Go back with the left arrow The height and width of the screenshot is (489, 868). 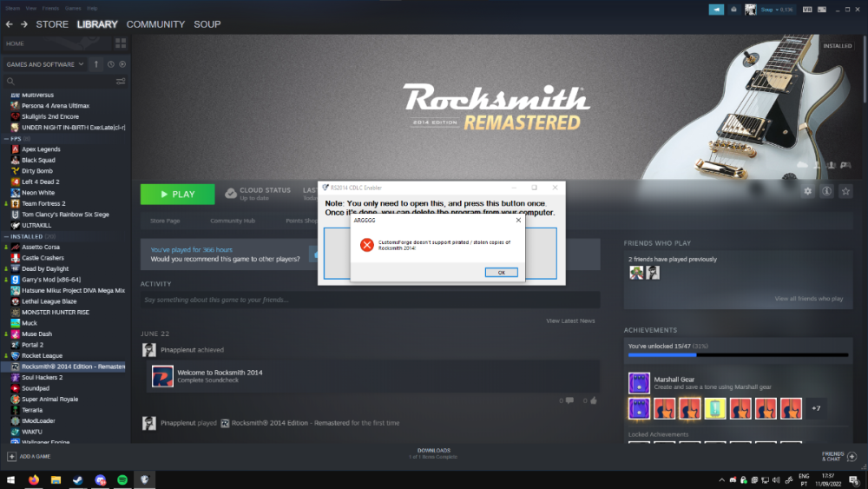click(9, 24)
